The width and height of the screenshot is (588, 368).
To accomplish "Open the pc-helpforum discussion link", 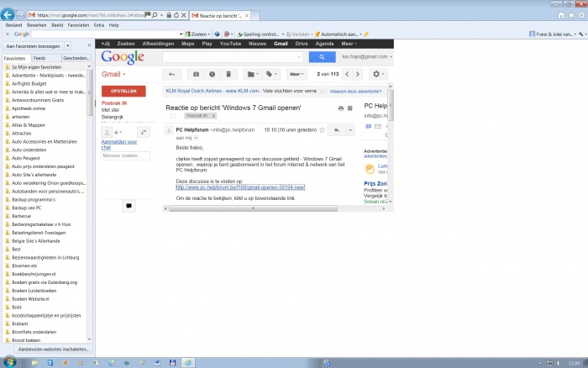I will click(240, 187).
